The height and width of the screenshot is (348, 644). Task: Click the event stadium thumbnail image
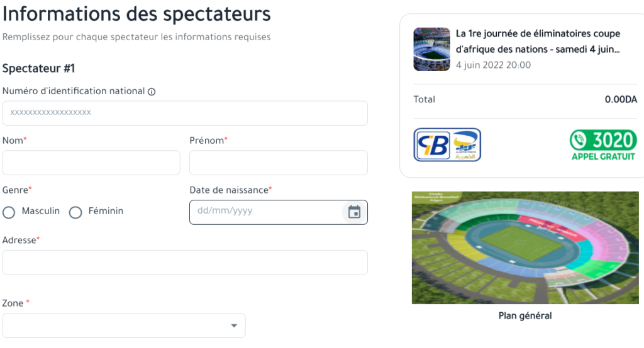point(431,49)
